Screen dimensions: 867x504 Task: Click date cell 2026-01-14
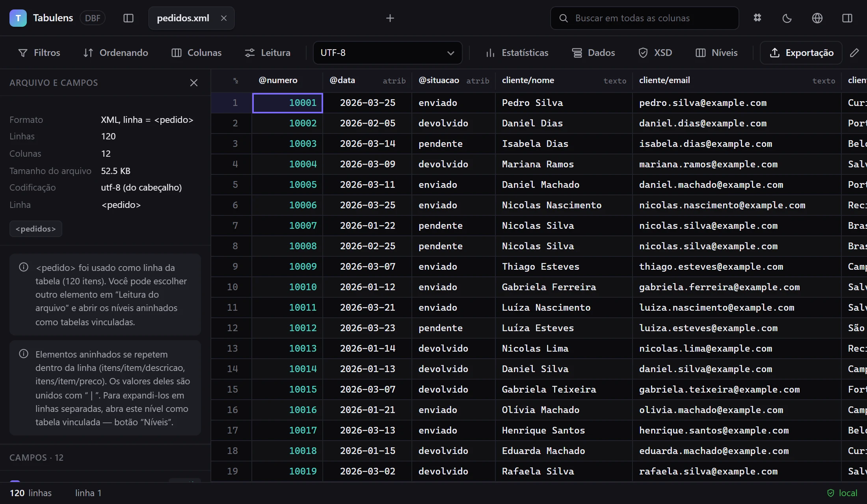368,348
